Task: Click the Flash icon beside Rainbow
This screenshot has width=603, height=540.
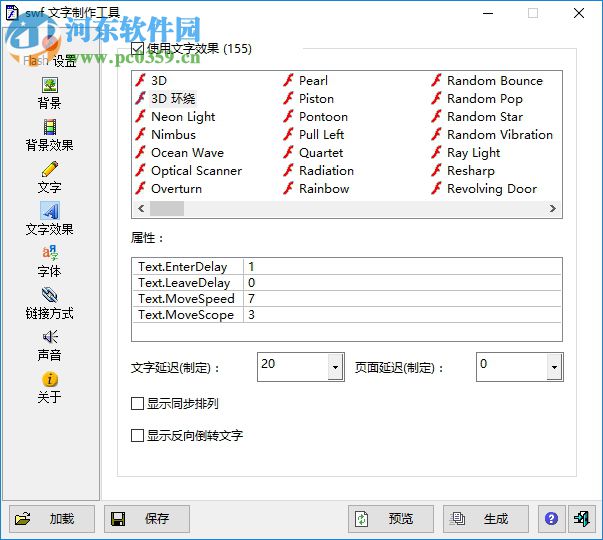Action: coord(288,188)
